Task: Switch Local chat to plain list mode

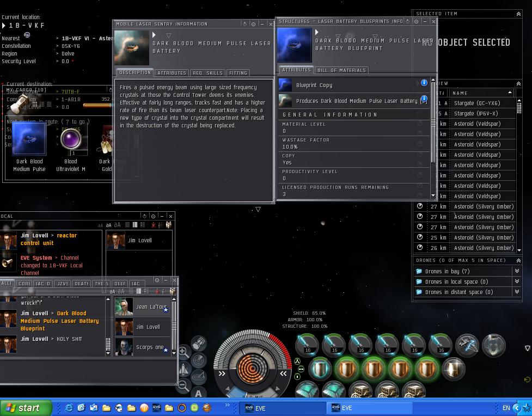Action: tap(127, 225)
